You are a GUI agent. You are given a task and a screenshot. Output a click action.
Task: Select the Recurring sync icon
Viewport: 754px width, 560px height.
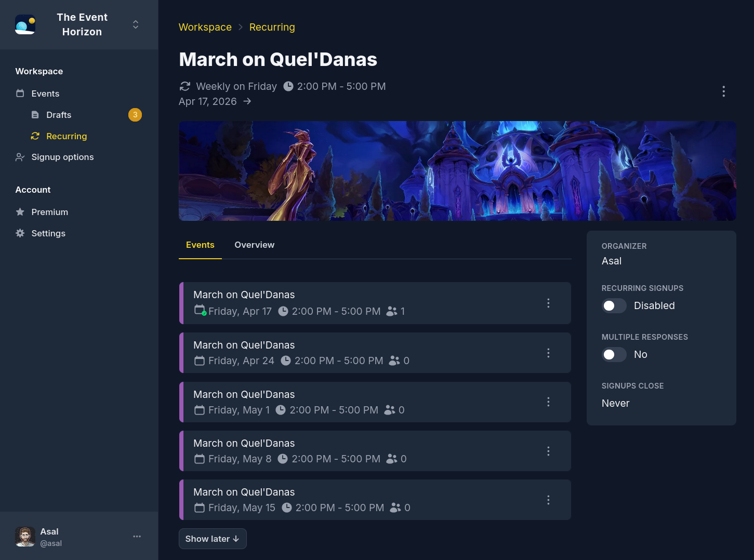35,136
